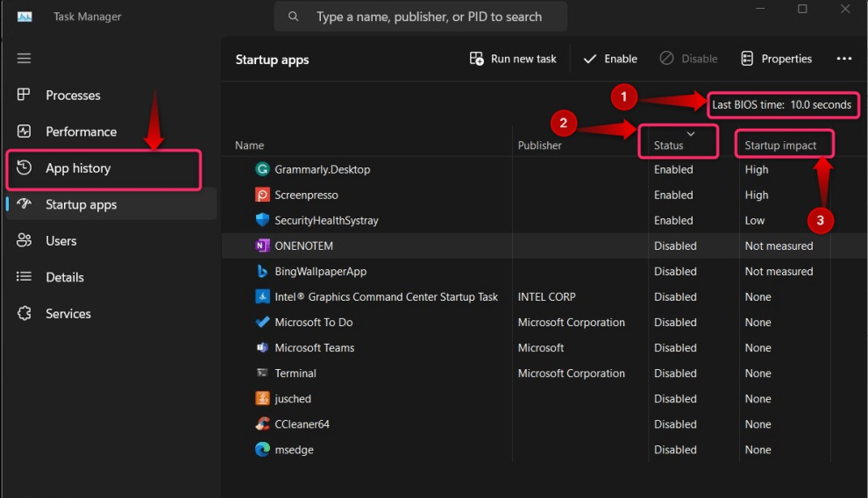Click the BingWallpaperApp icon

[262, 272]
